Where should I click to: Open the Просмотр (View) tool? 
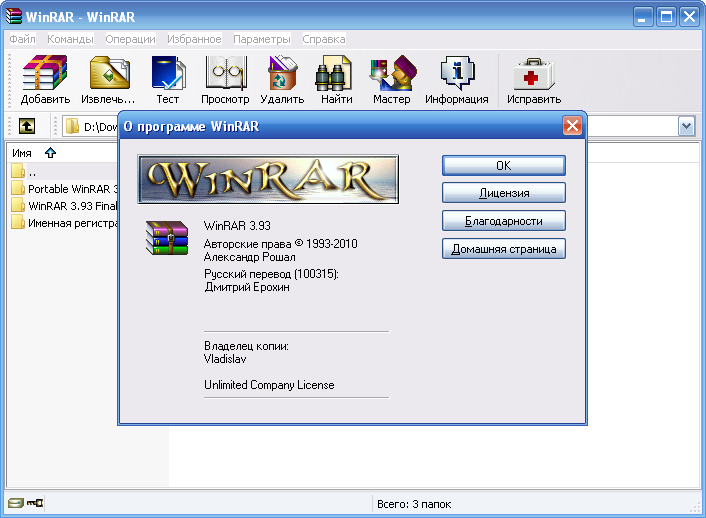(225, 80)
